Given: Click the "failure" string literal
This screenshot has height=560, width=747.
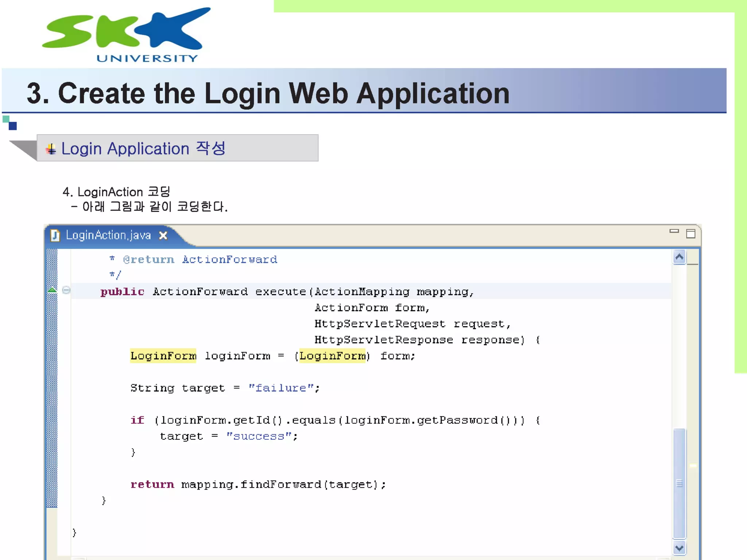Looking at the screenshot, I should [281, 388].
